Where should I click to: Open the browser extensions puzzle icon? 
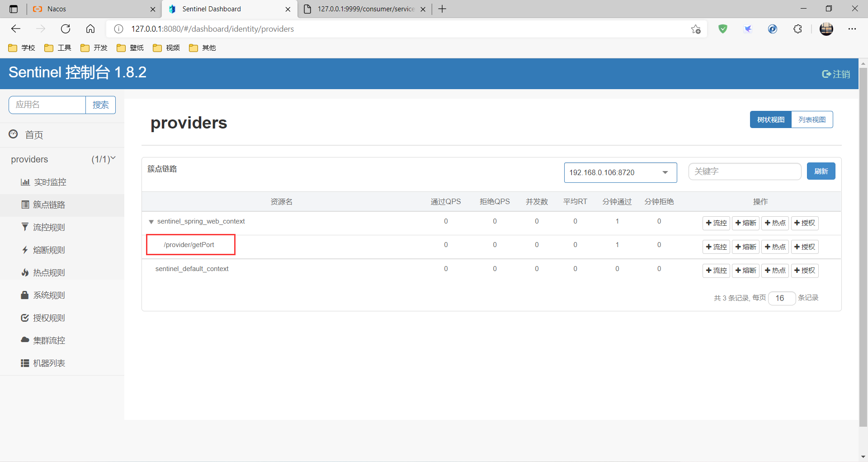point(797,29)
